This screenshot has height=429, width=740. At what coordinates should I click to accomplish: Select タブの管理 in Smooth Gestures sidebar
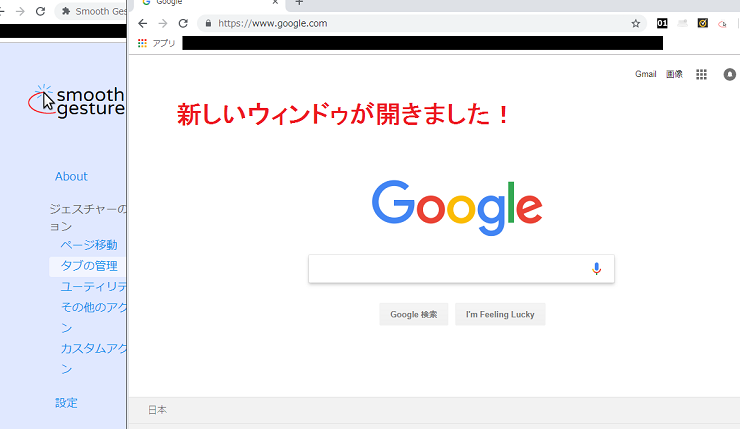click(89, 266)
